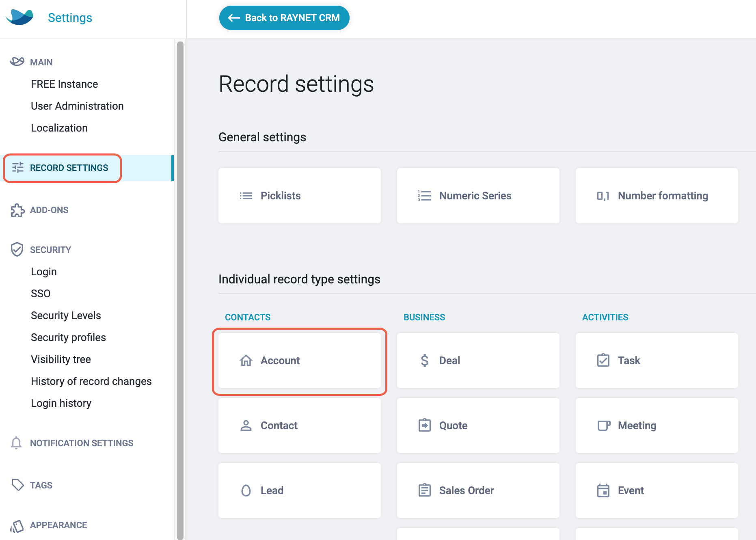The height and width of the screenshot is (540, 756).
Task: Open History of record changes
Action: (x=91, y=381)
